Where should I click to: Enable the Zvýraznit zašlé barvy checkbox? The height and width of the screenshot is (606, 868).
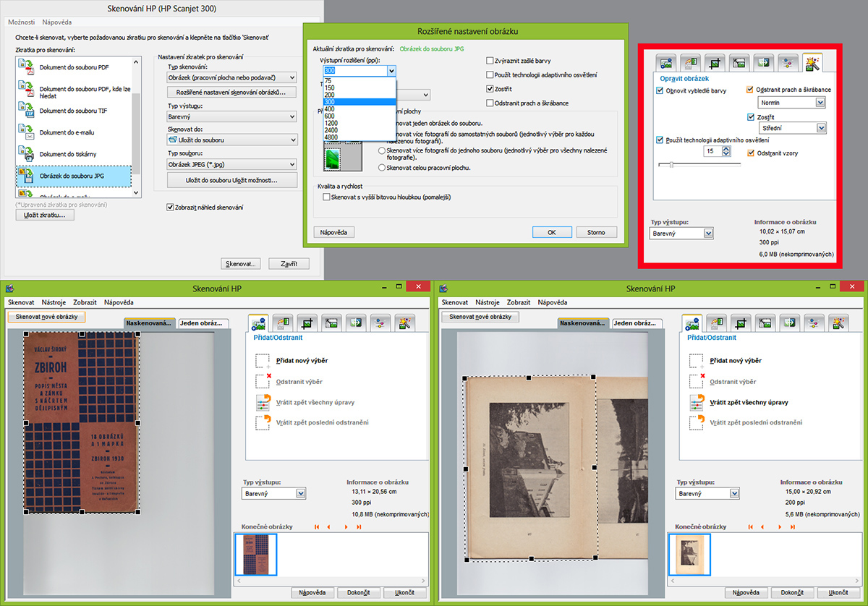click(x=490, y=61)
